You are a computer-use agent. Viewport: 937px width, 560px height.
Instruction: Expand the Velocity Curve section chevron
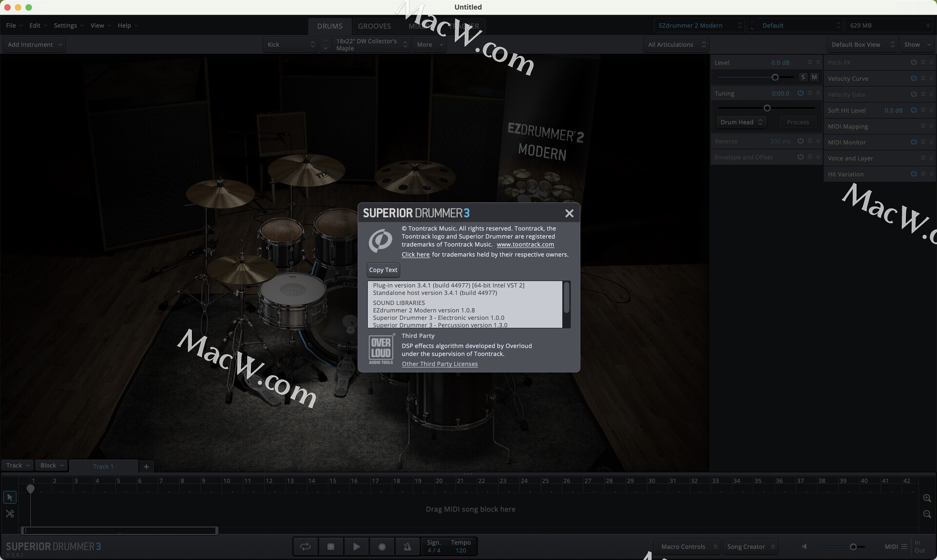931,78
